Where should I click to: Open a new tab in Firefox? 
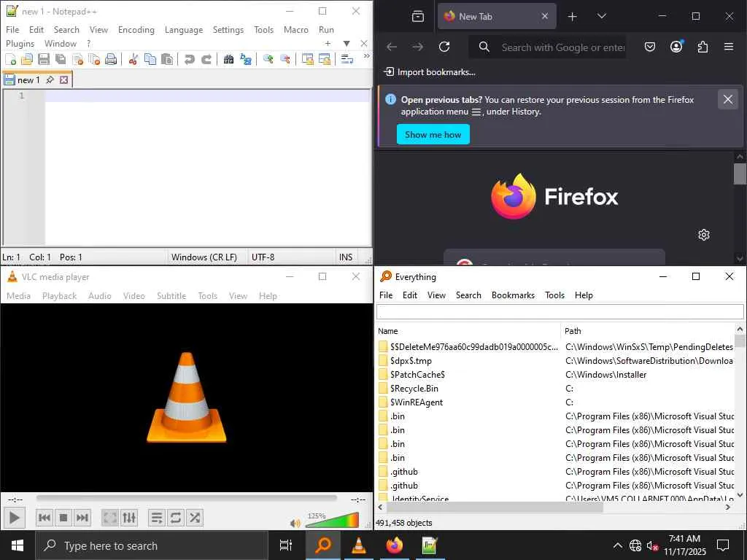coord(572,17)
